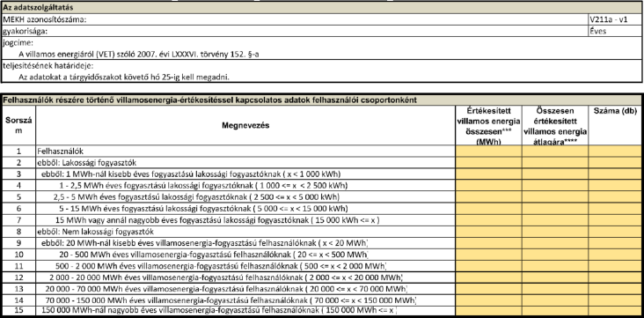Select the '70 000 - 150 000 MWh' row

[x=245, y=300]
